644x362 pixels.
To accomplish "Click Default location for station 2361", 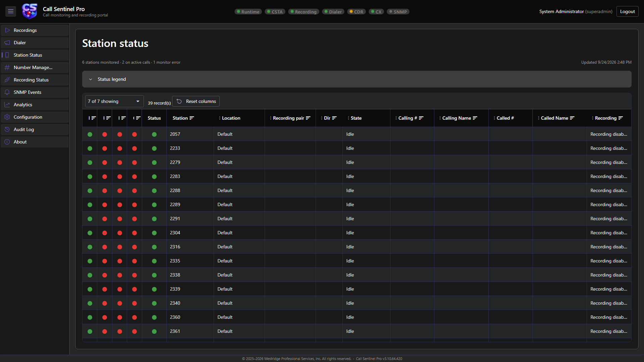I will [225, 331].
